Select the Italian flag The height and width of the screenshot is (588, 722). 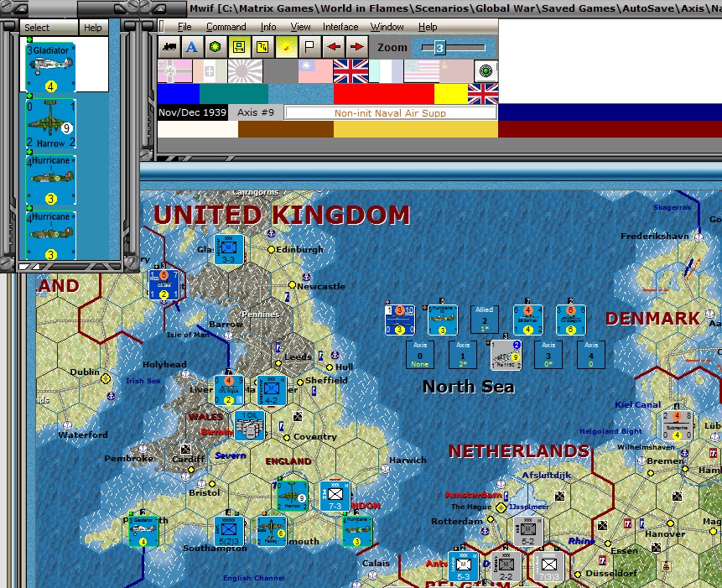point(210,71)
